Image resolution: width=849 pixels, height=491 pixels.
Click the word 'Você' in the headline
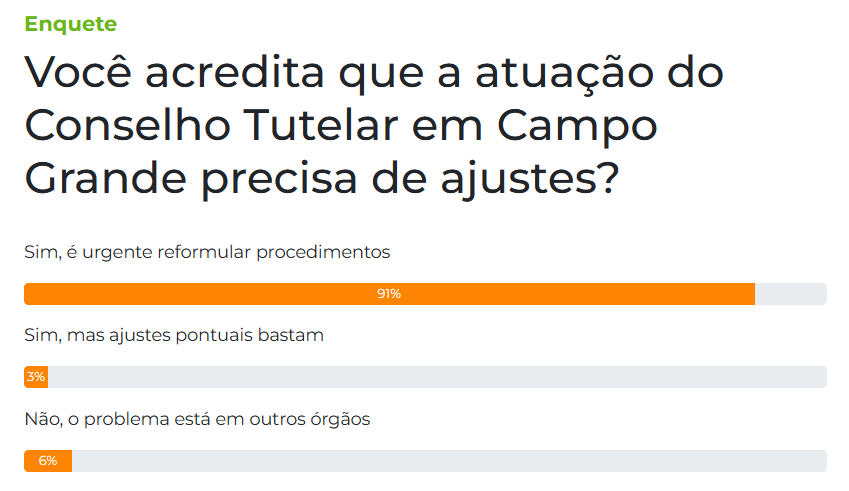coord(78,71)
